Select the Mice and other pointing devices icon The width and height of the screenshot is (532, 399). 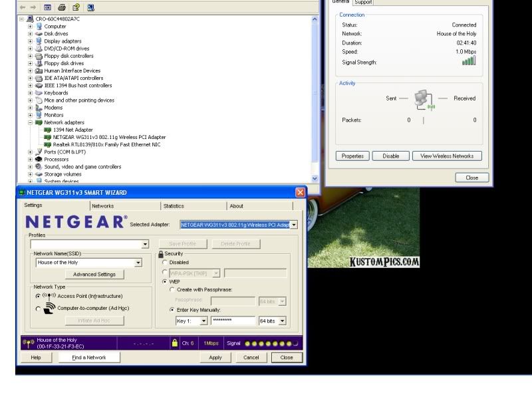[39, 100]
